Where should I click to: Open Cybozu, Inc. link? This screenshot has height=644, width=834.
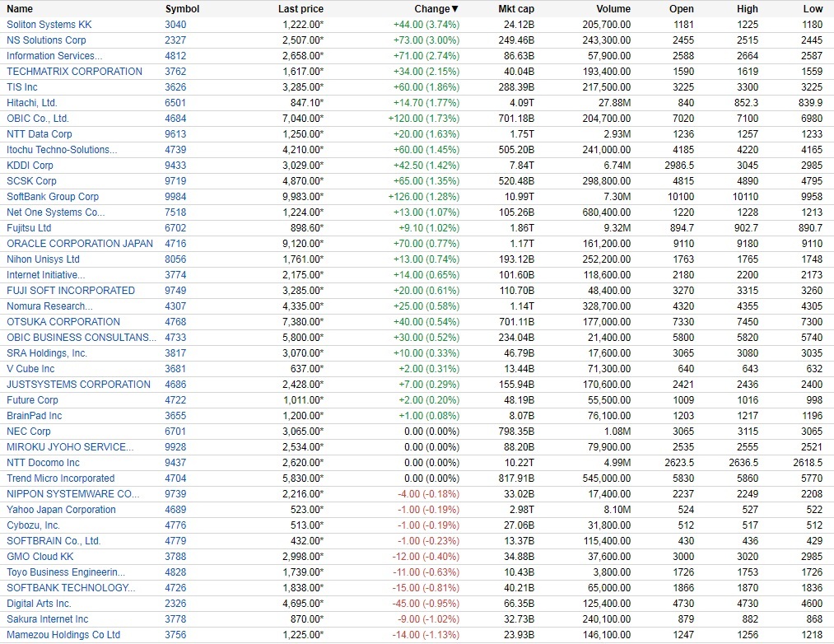pyautogui.click(x=33, y=525)
